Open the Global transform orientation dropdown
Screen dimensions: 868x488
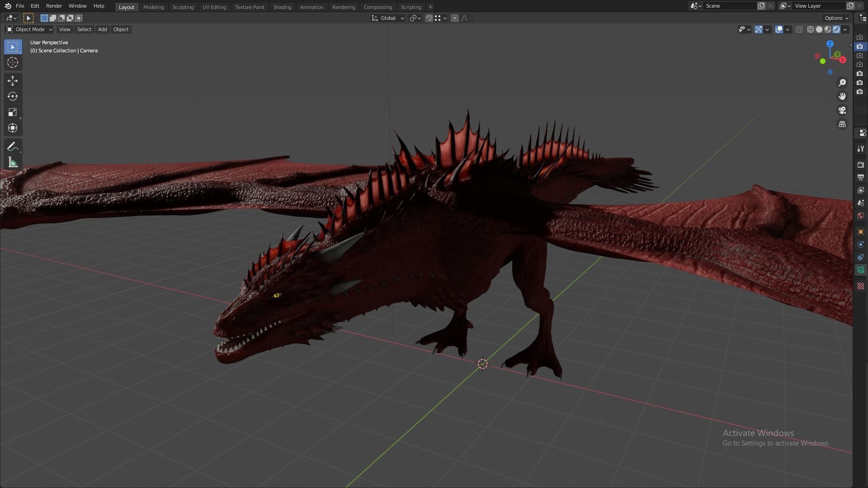pos(387,18)
